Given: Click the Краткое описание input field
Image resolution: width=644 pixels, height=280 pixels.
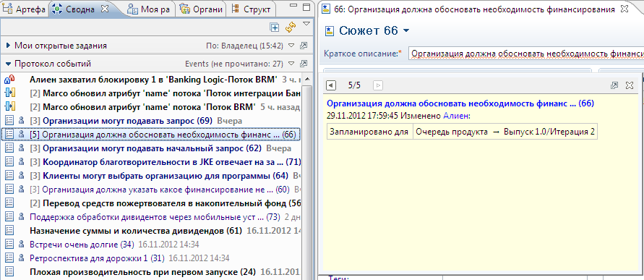Looking at the screenshot, I should 526,54.
